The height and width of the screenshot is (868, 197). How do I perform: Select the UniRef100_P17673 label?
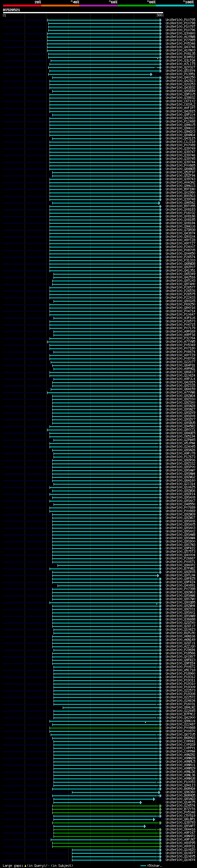(180, 457)
